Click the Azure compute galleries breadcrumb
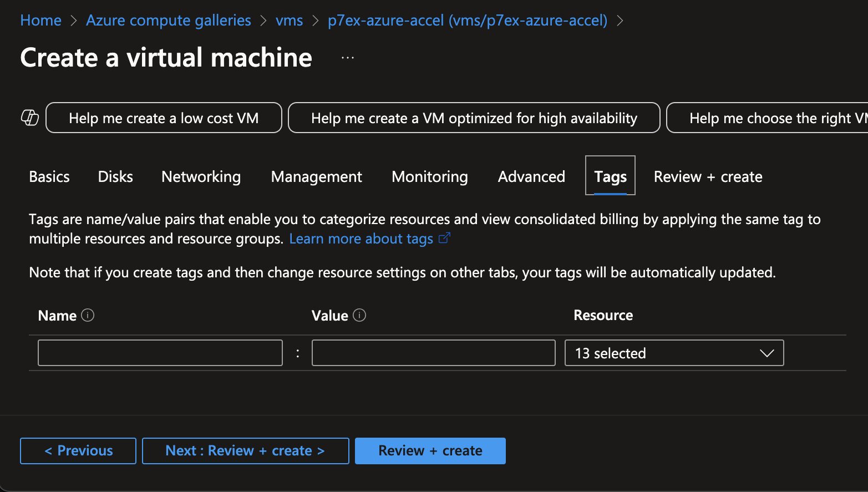 (x=168, y=21)
